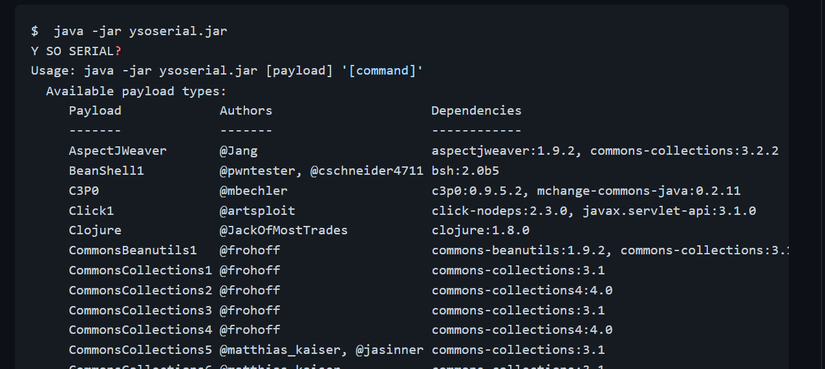Click the Dependencies column header
825x369 pixels.
click(476, 111)
